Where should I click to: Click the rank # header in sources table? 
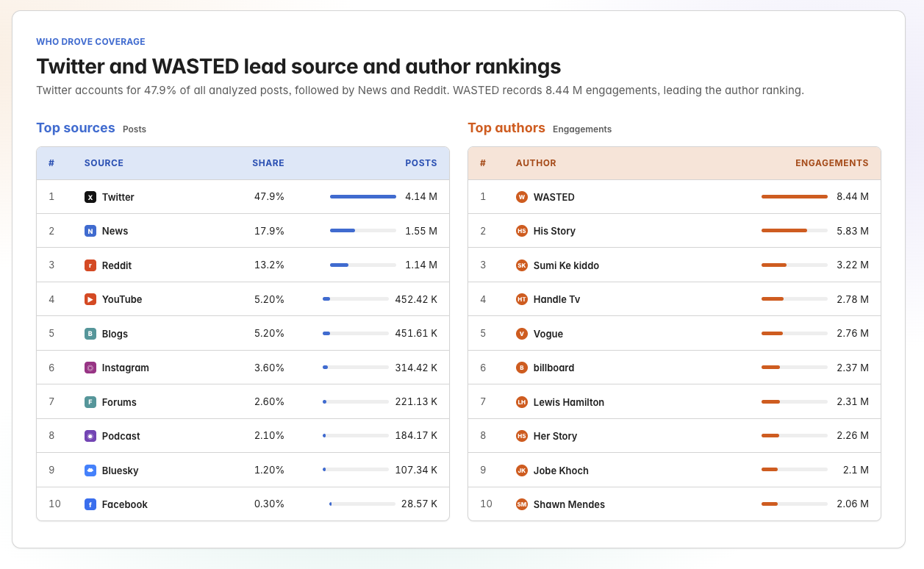coord(51,163)
